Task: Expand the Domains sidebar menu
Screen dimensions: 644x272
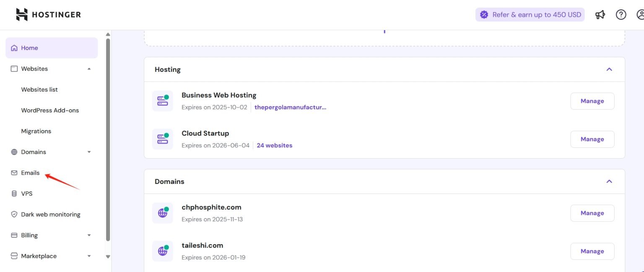Action: (89, 152)
